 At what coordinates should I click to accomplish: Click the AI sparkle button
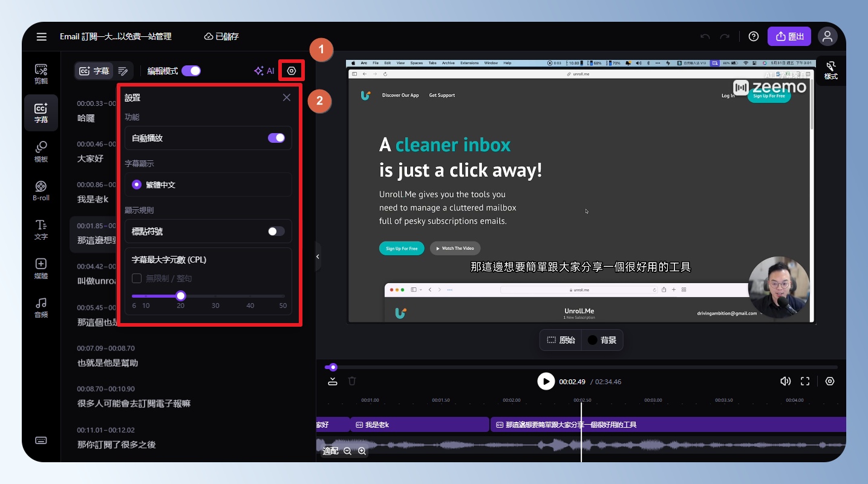pos(264,71)
